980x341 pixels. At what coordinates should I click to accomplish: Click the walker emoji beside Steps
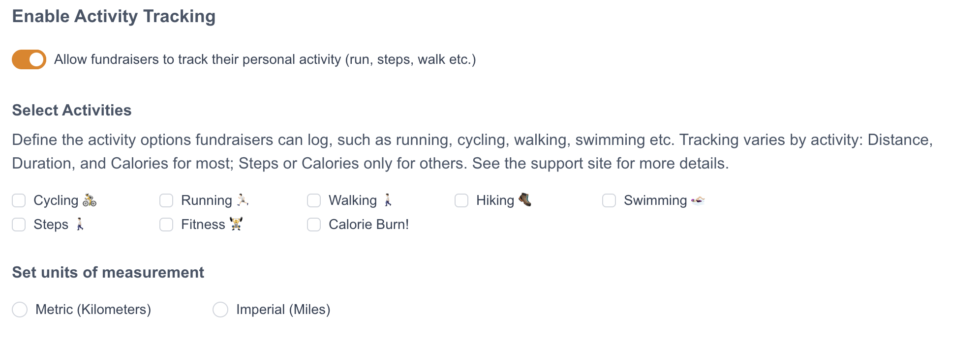tap(80, 224)
